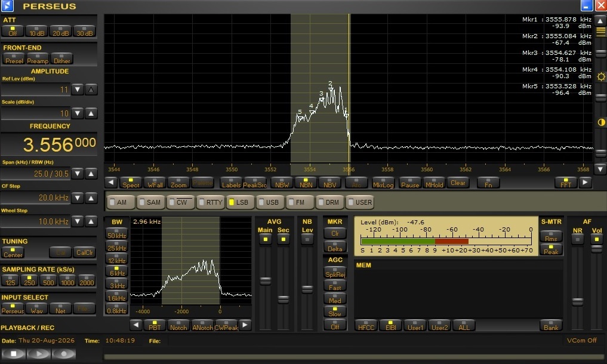Toggle the FFT button
Viewport: 607px width, 364px height.
pyautogui.click(x=566, y=183)
